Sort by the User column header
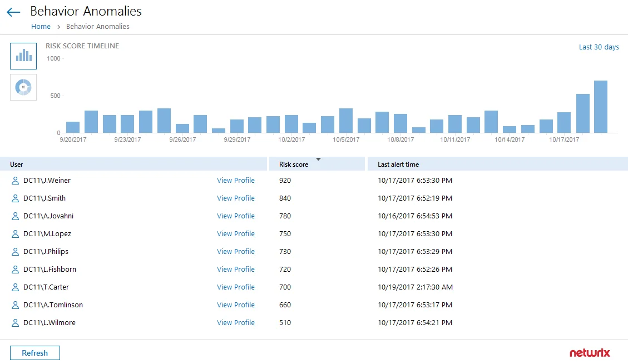This screenshot has width=628, height=364. (x=133, y=164)
